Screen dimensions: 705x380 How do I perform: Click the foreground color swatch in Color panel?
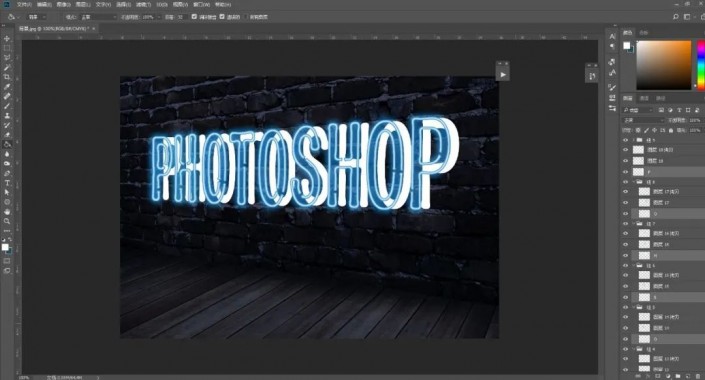coord(626,45)
